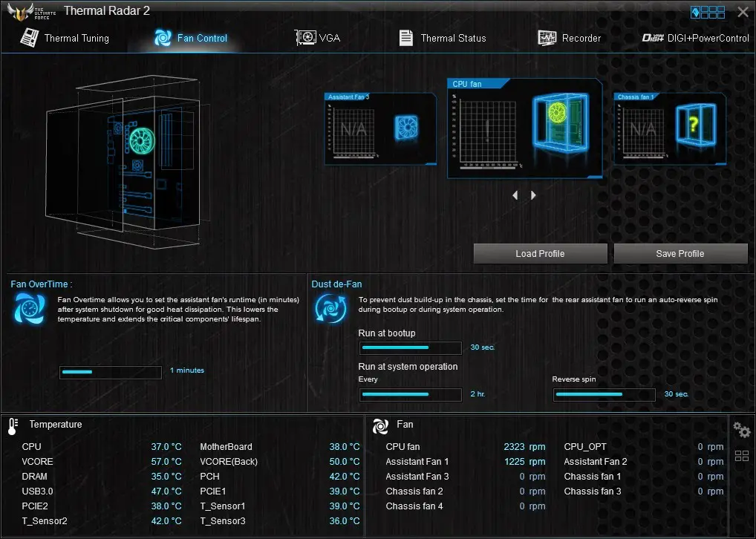756x539 pixels.
Task: Click the TUF Ultimate Force logo
Action: pyautogui.click(x=31, y=12)
